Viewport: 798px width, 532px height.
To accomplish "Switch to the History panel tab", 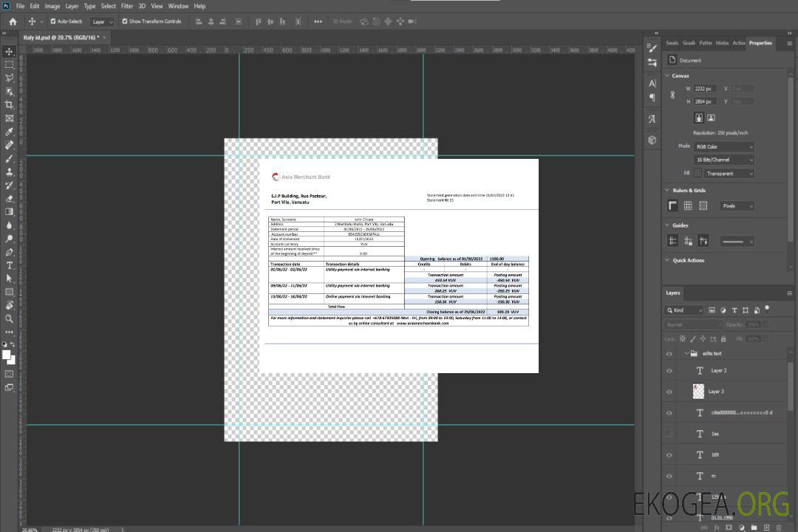I will click(x=722, y=43).
